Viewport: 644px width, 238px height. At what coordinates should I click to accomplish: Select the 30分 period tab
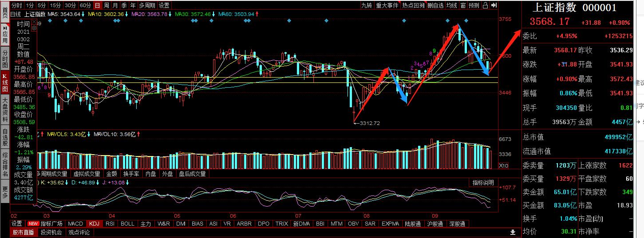click(x=70, y=5)
